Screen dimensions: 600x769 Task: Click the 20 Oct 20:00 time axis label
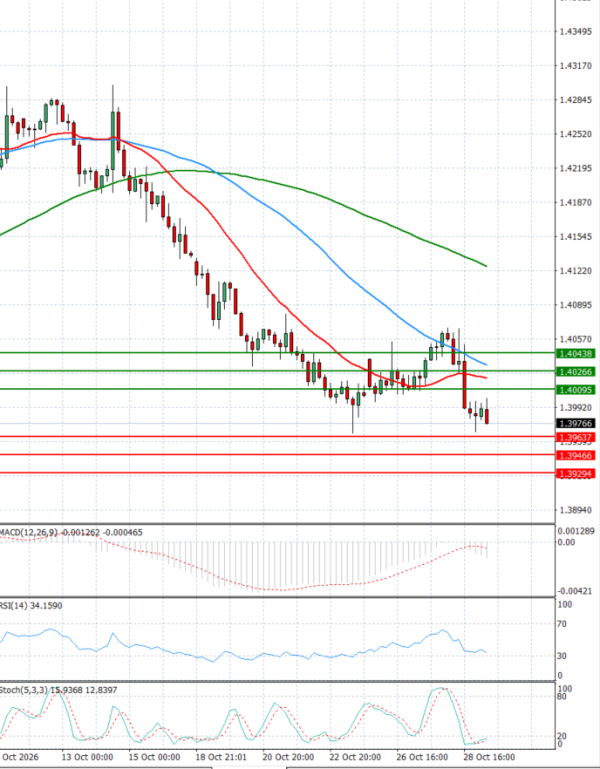pyautogui.click(x=288, y=757)
